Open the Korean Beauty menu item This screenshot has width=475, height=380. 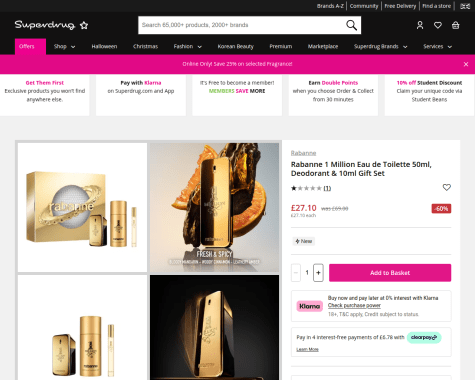point(236,47)
